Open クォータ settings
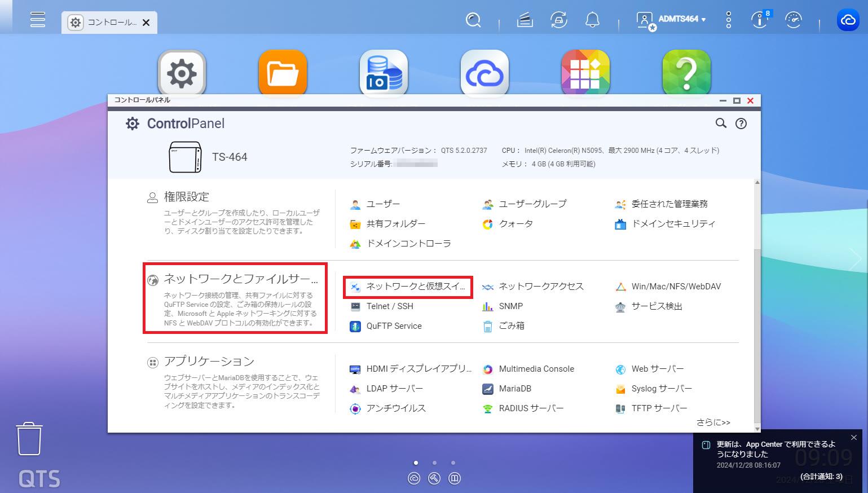The image size is (868, 493). [508, 224]
